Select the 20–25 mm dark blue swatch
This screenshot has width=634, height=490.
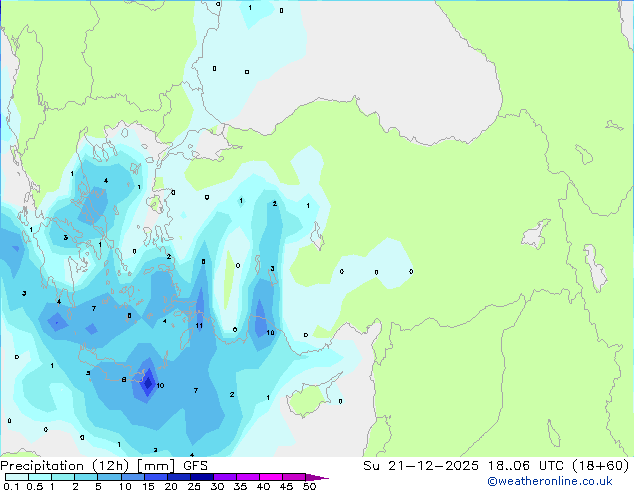tap(179, 477)
